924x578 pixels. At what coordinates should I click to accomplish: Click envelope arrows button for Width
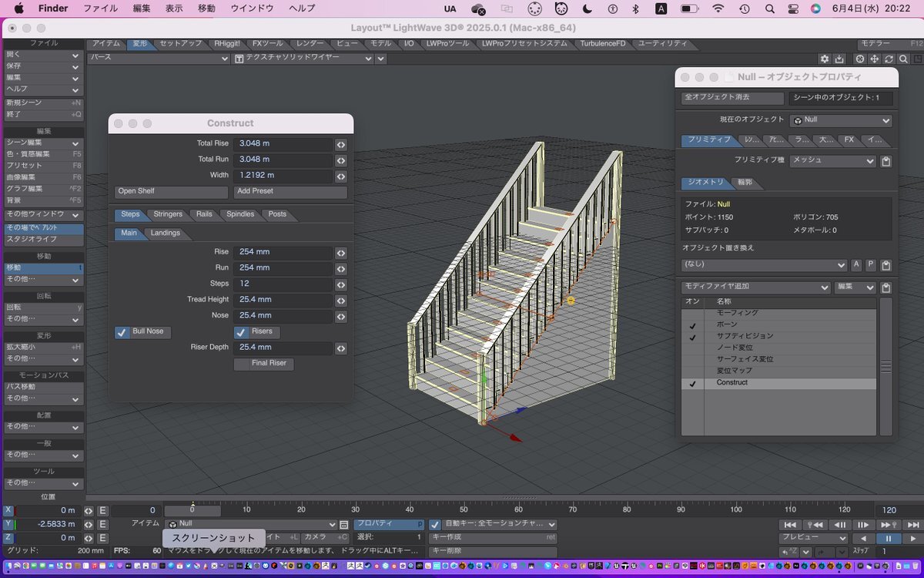[341, 176]
